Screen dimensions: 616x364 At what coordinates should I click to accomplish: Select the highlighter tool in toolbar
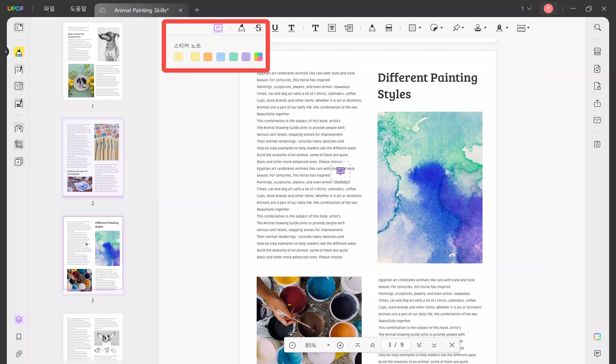(x=242, y=28)
